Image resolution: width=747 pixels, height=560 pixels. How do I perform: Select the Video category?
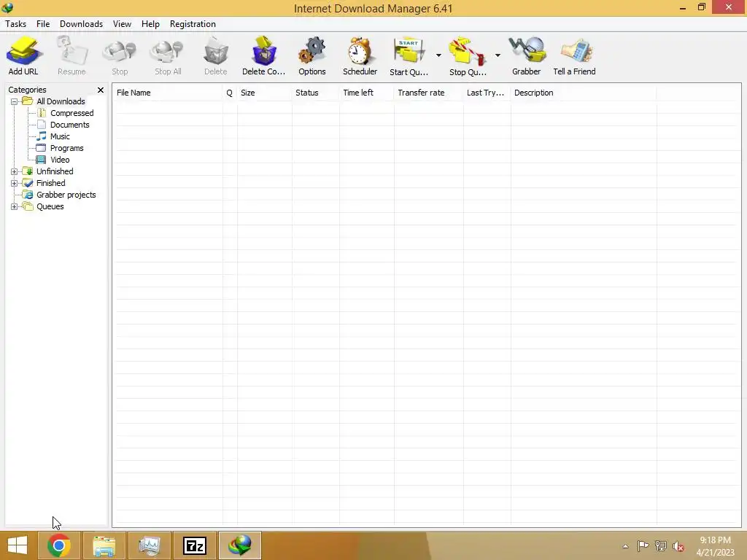click(x=60, y=160)
